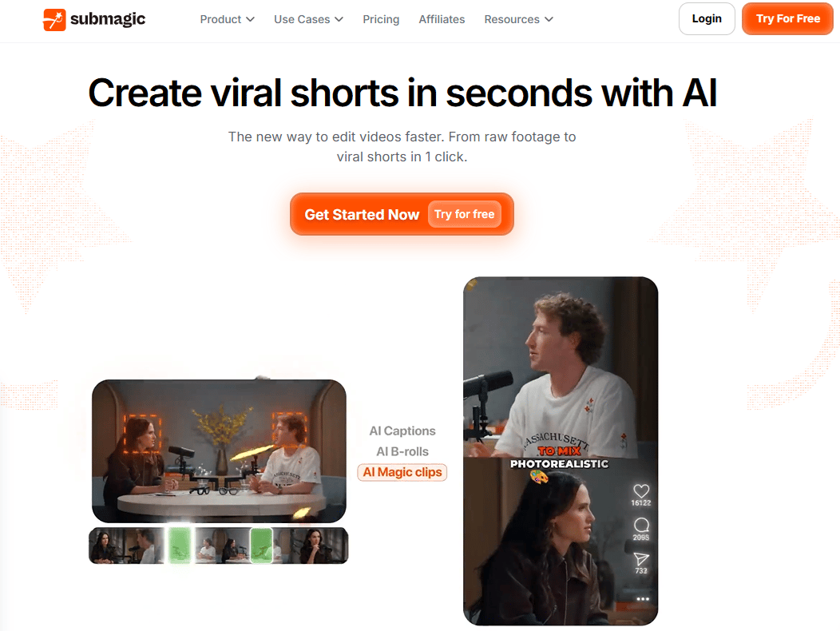Select second green clip marker in filmstrip
The image size is (840, 631).
pos(261,546)
